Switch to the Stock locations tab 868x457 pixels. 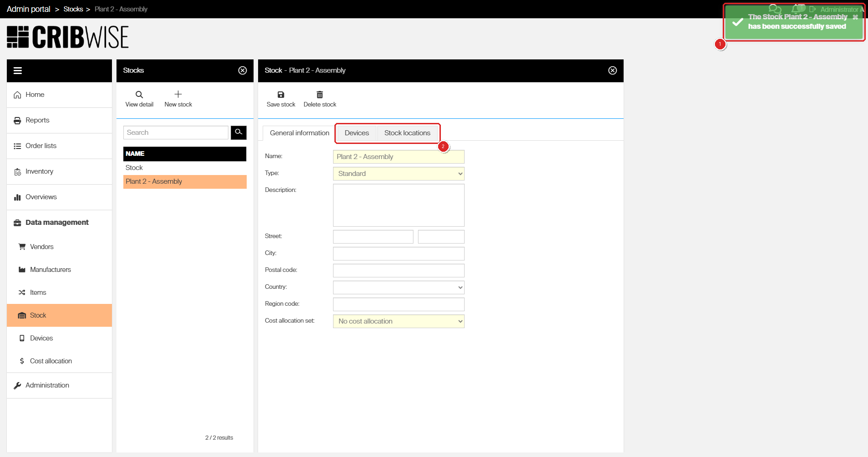pos(408,133)
